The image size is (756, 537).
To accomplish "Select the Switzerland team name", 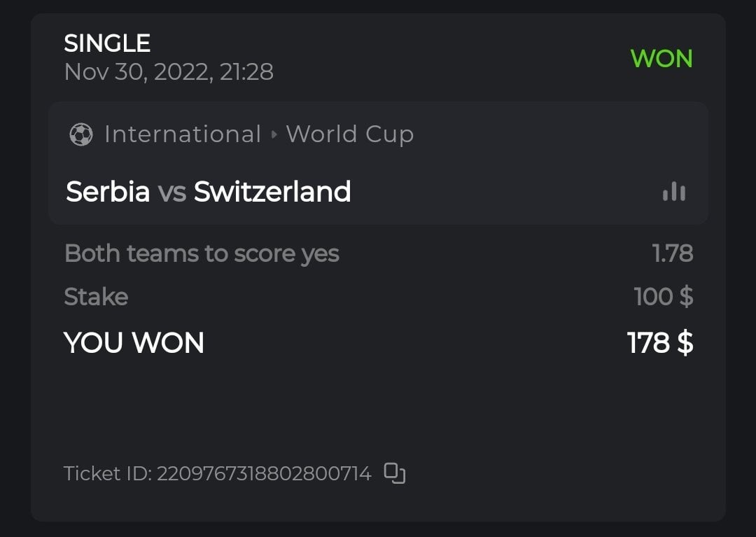I will tap(272, 192).
